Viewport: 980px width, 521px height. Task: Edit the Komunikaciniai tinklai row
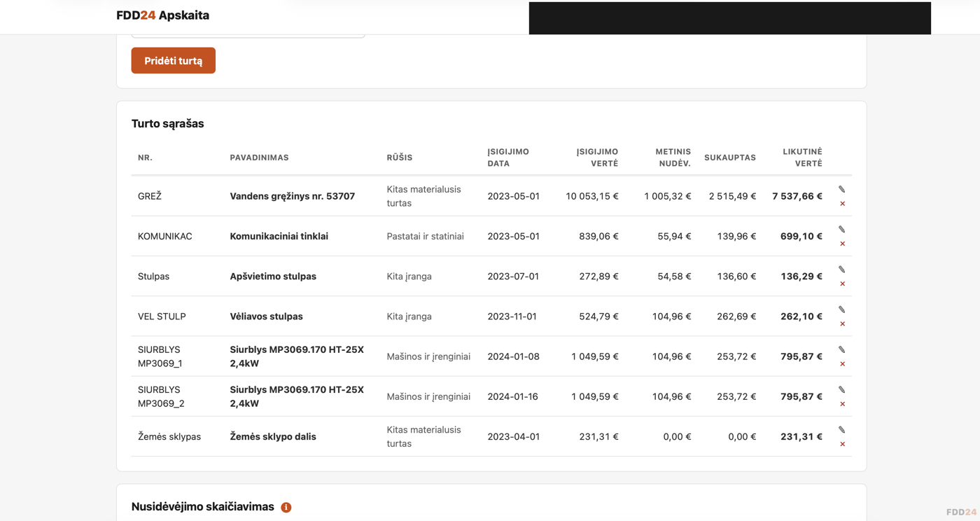tap(842, 229)
